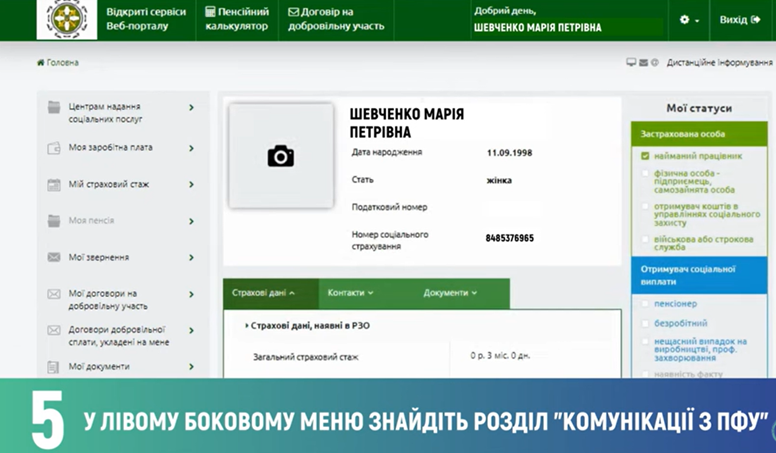
Task: Click the Вихід logout button
Action: tap(739, 20)
